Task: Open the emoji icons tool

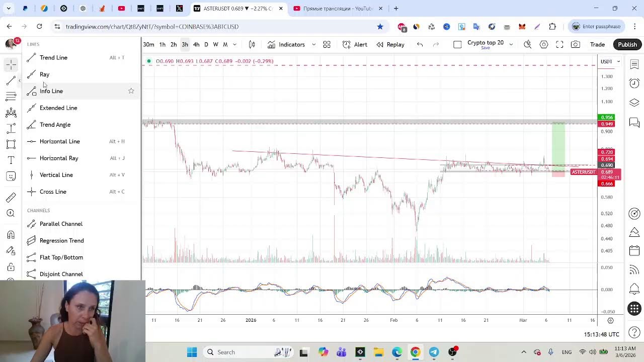Action: pos(11,176)
